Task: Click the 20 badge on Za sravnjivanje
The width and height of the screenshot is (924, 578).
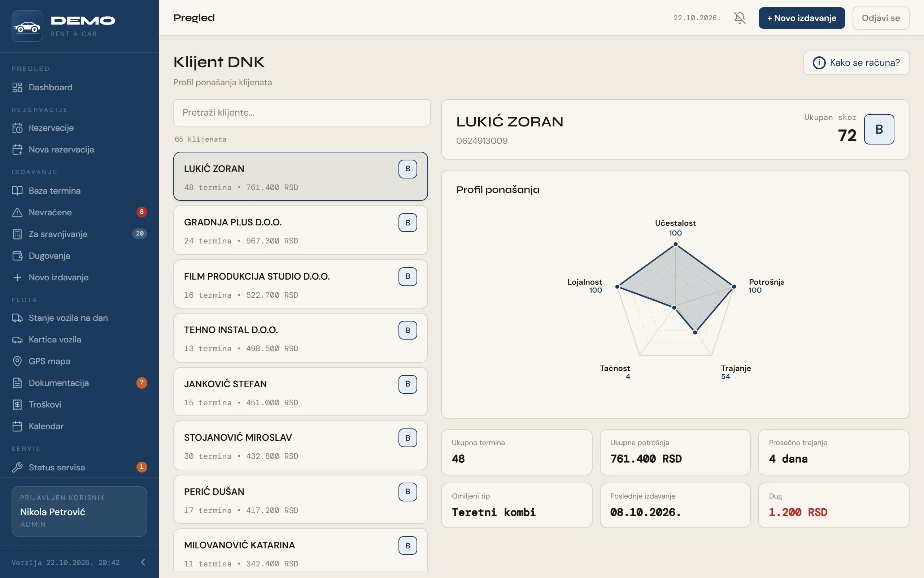Action: click(x=140, y=234)
